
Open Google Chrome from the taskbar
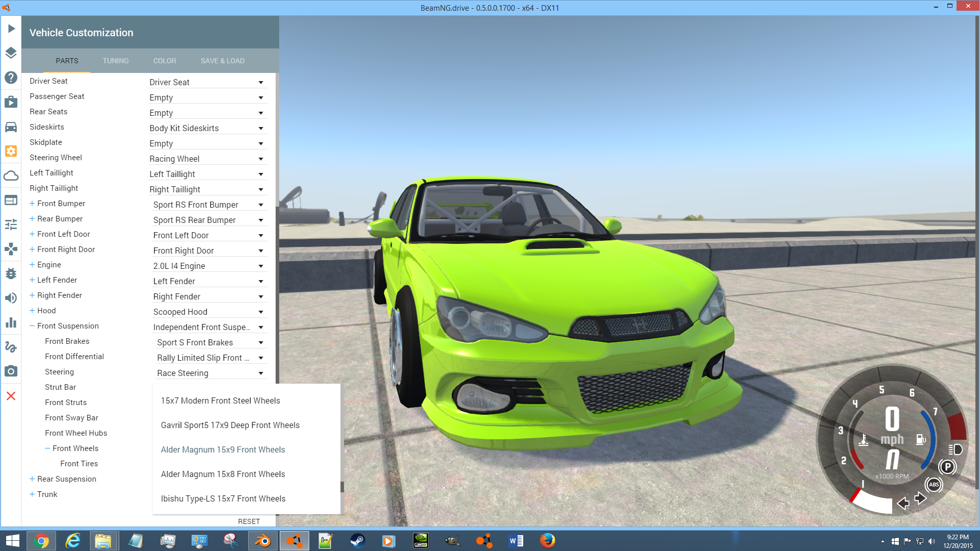tap(42, 540)
